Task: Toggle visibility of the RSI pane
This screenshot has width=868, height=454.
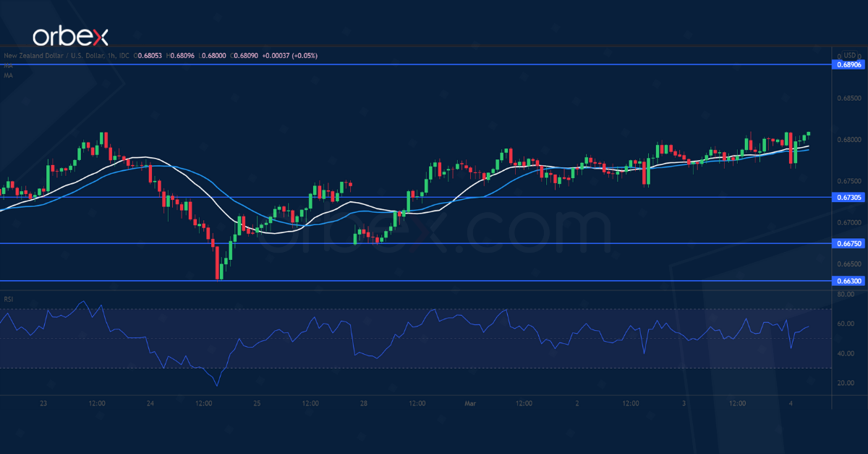Action: click(x=7, y=298)
